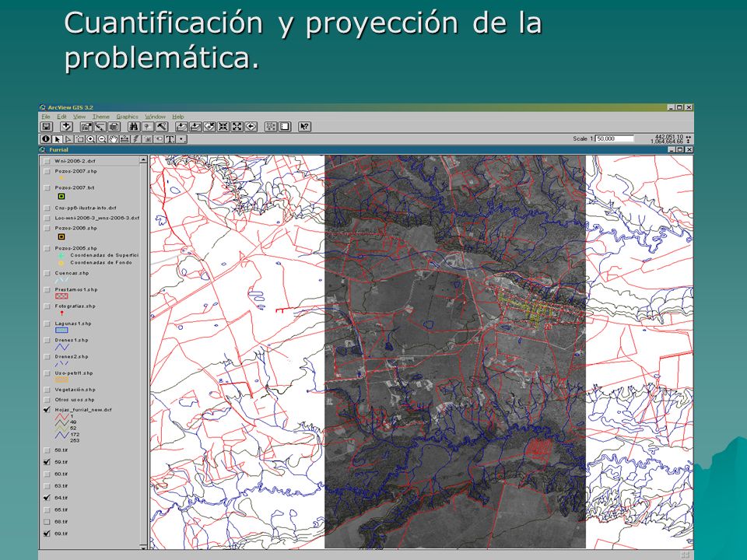Viewport: 747px width, 560px height.
Task: Turn on the Cuencas.shp theme checkbox
Action: [47, 273]
